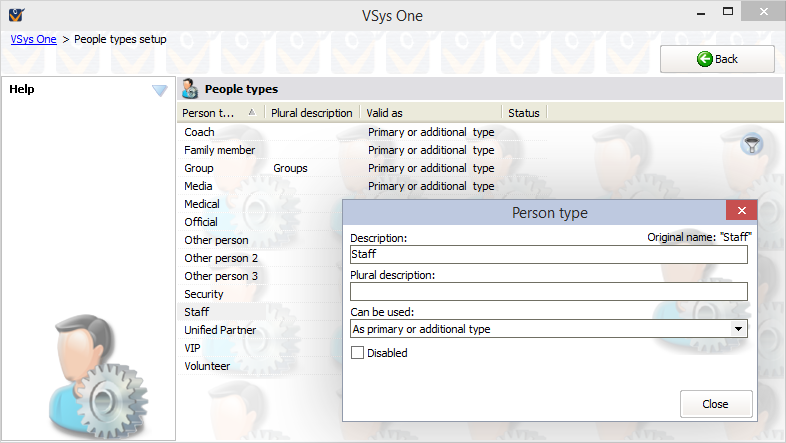This screenshot has width=786, height=443.
Task: Open the 'Can be used' dropdown
Action: tap(739, 328)
